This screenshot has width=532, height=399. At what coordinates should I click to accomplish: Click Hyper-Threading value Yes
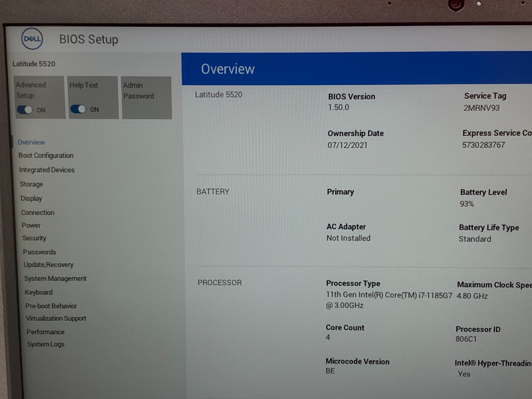point(464,374)
